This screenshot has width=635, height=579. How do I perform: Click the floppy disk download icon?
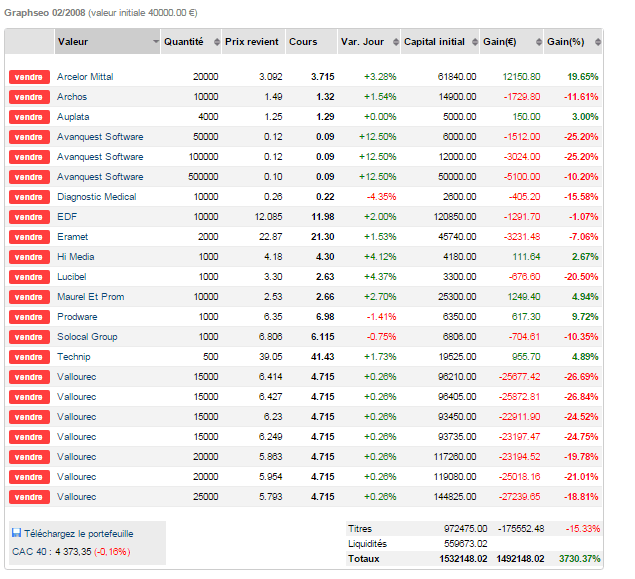point(16,534)
